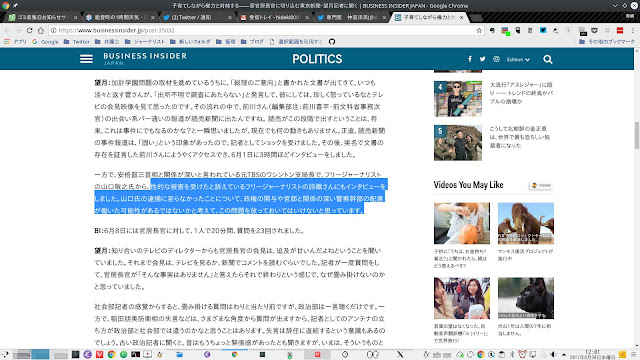This screenshot has height=360, width=640.
Task: Switch to the Twitter notifications tab
Action: [197, 18]
